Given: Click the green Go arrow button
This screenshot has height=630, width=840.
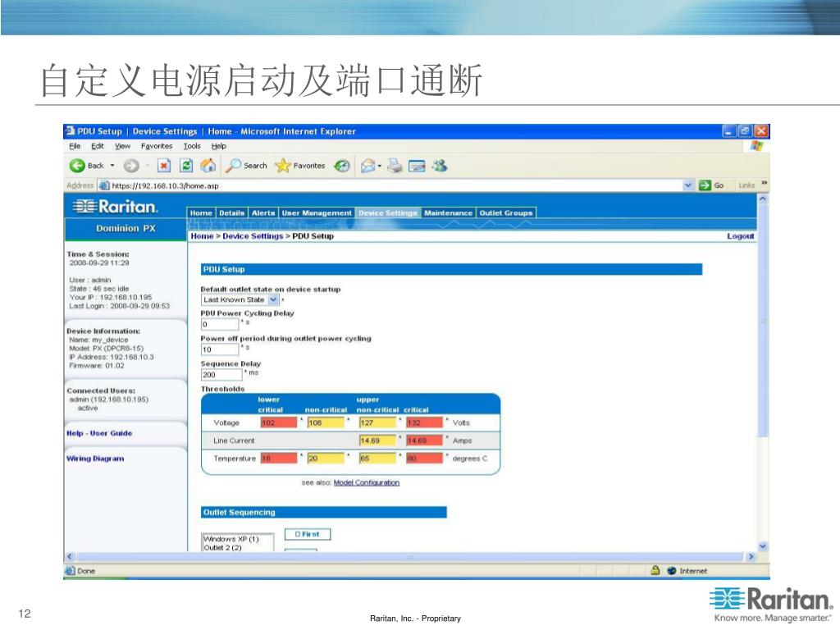Looking at the screenshot, I should click(x=705, y=185).
